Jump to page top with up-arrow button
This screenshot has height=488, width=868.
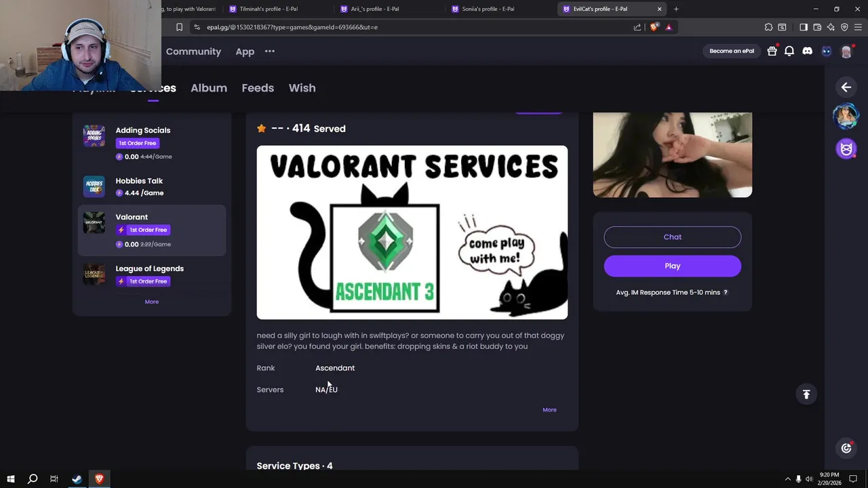(806, 394)
